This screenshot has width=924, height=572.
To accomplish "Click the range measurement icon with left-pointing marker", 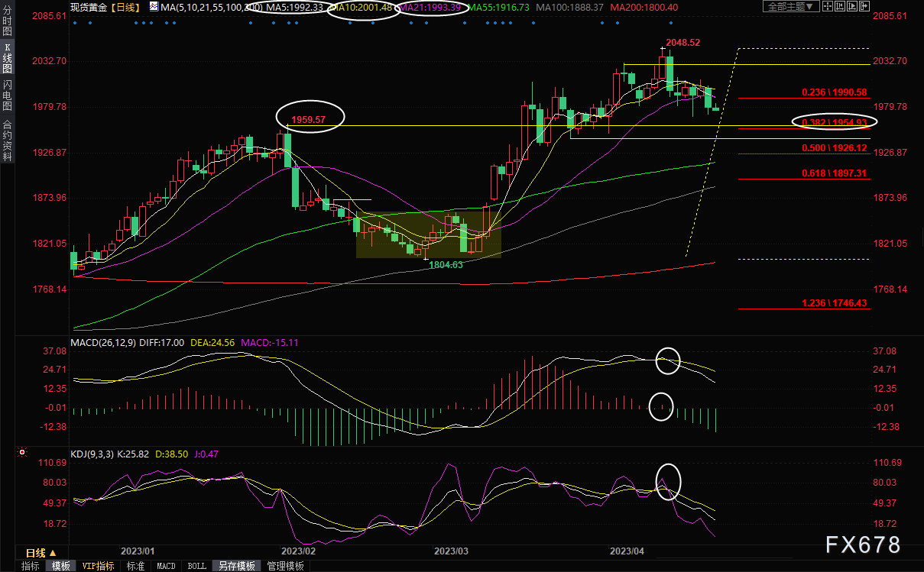I will [840, 6].
